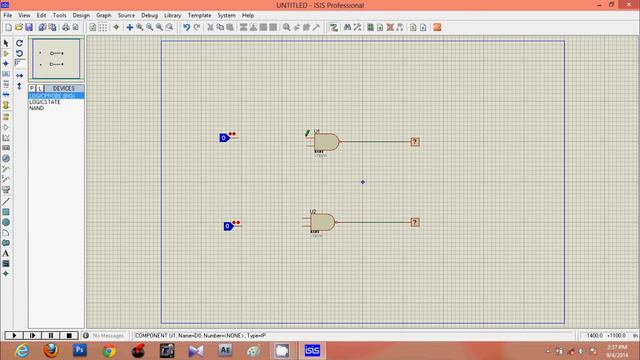Create a new design file
The height and width of the screenshot is (360, 640).
(8, 27)
